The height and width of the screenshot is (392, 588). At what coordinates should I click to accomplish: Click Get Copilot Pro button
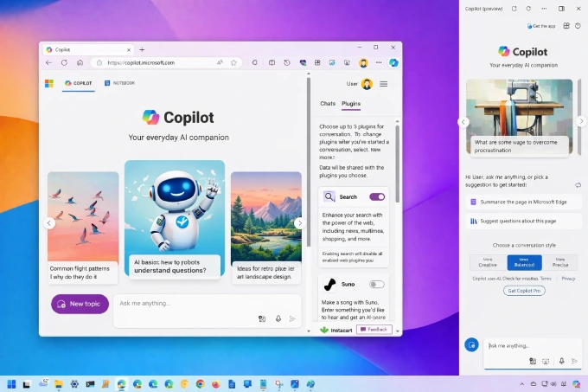pyautogui.click(x=524, y=290)
